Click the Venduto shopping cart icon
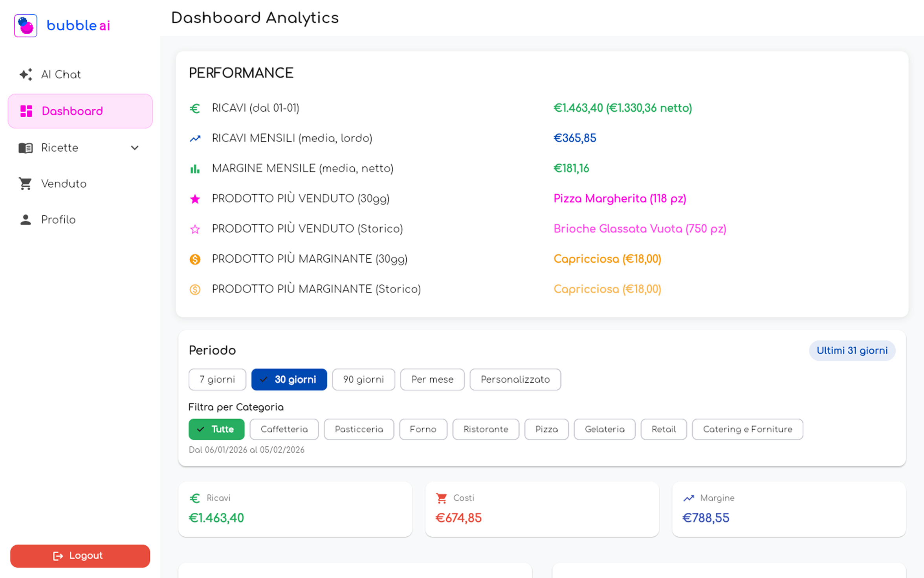Viewport: 924px width, 578px height. pyautogui.click(x=26, y=184)
